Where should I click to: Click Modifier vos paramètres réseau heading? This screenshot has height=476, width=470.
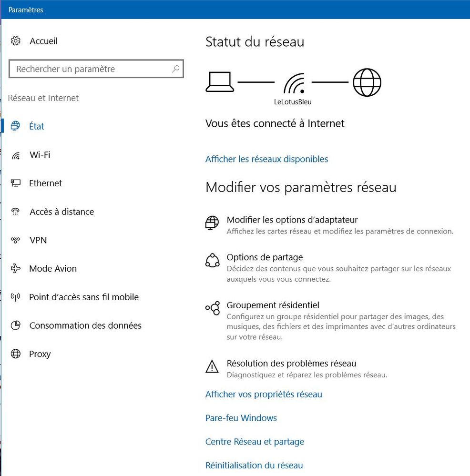click(x=301, y=187)
